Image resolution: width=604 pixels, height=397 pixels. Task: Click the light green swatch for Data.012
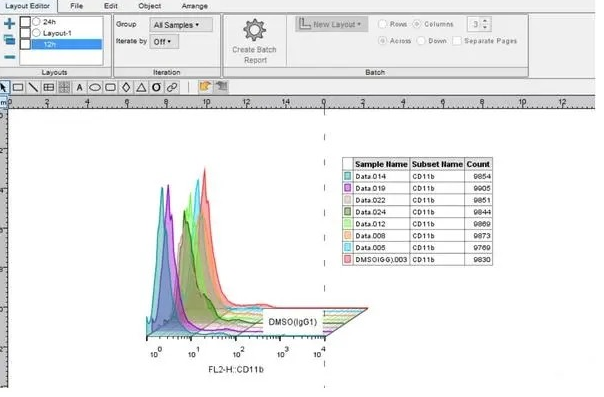coord(348,224)
